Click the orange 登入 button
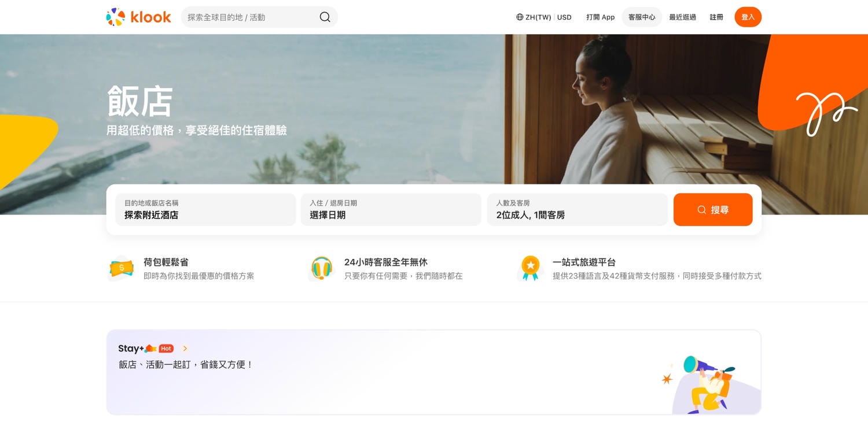868x433 pixels. click(x=748, y=17)
